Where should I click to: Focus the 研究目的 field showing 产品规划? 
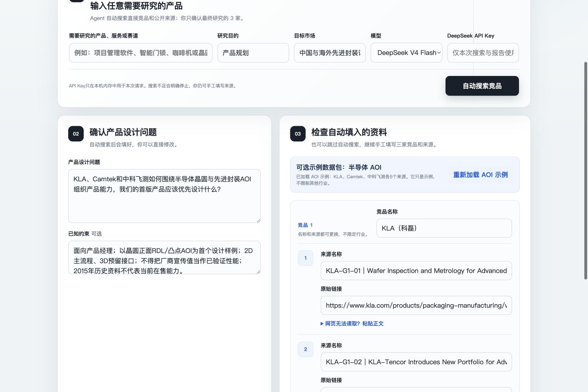(x=253, y=53)
